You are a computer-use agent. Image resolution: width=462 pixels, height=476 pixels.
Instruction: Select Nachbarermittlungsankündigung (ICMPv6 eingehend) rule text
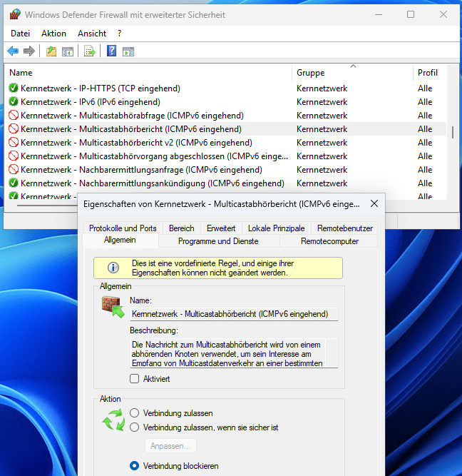tap(153, 183)
